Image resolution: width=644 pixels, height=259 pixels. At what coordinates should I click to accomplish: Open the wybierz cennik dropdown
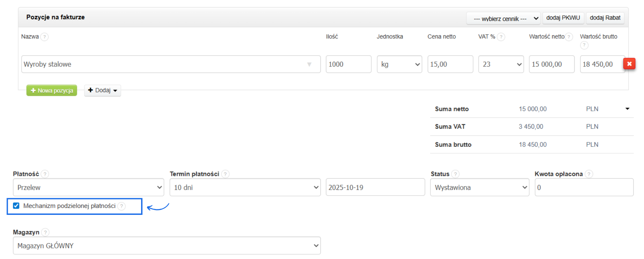tap(503, 18)
